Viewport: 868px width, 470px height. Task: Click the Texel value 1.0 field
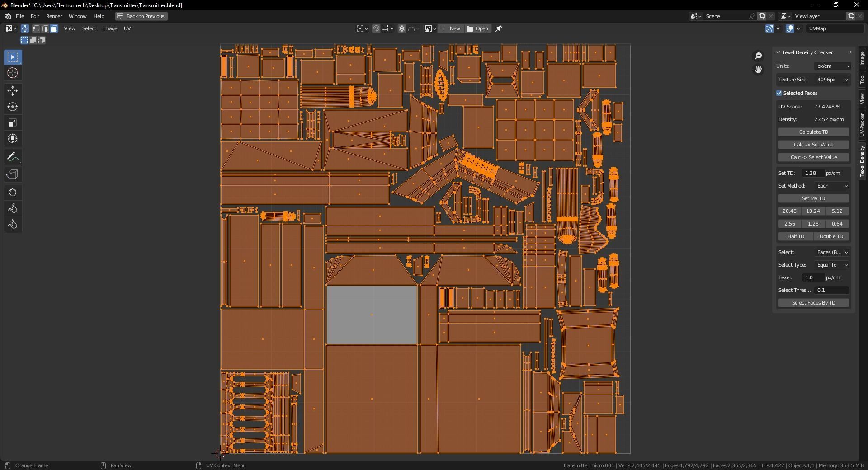coord(812,277)
